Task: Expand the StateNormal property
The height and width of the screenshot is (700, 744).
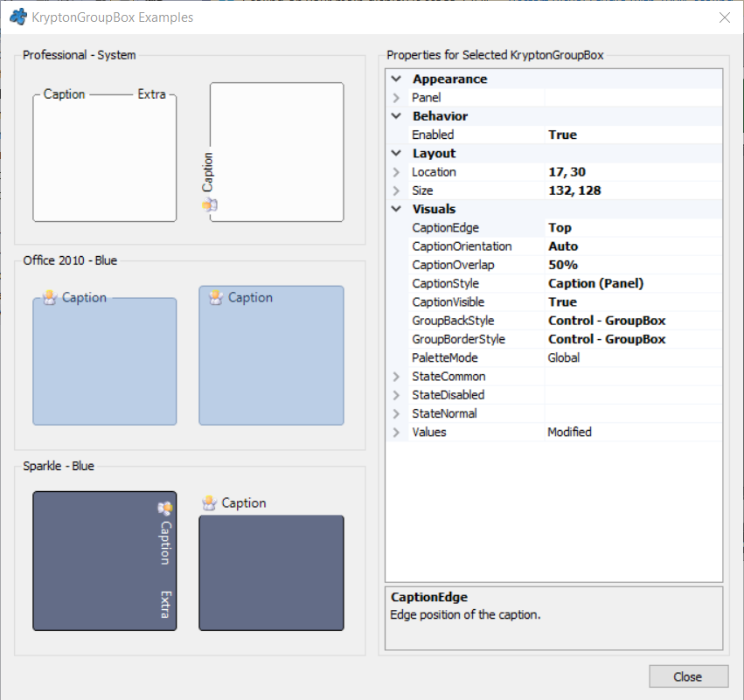Action: (x=396, y=413)
